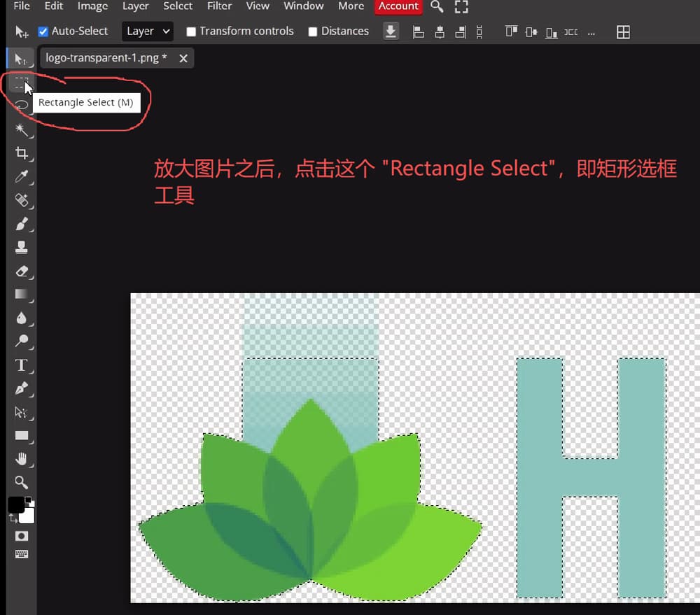Click the green lotus logo on canvas
Viewport: 700px width, 615px height.
(311, 501)
